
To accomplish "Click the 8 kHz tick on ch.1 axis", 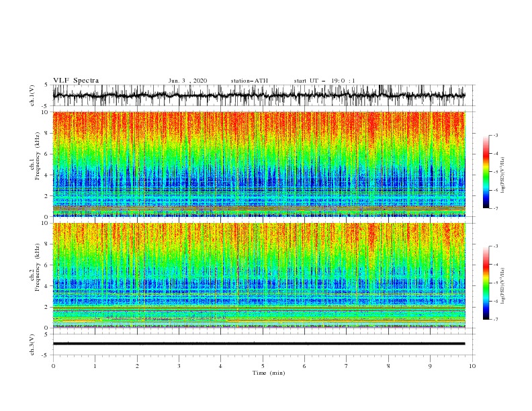I will point(46,133).
